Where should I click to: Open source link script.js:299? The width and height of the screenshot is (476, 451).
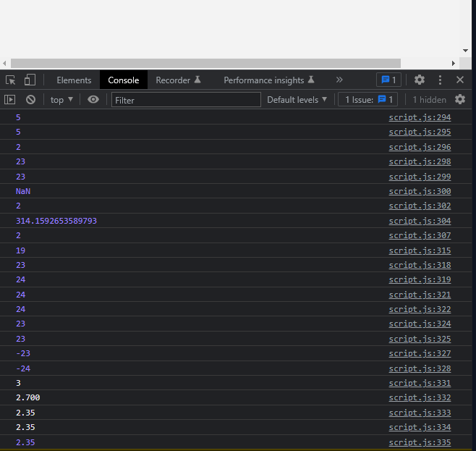point(420,177)
